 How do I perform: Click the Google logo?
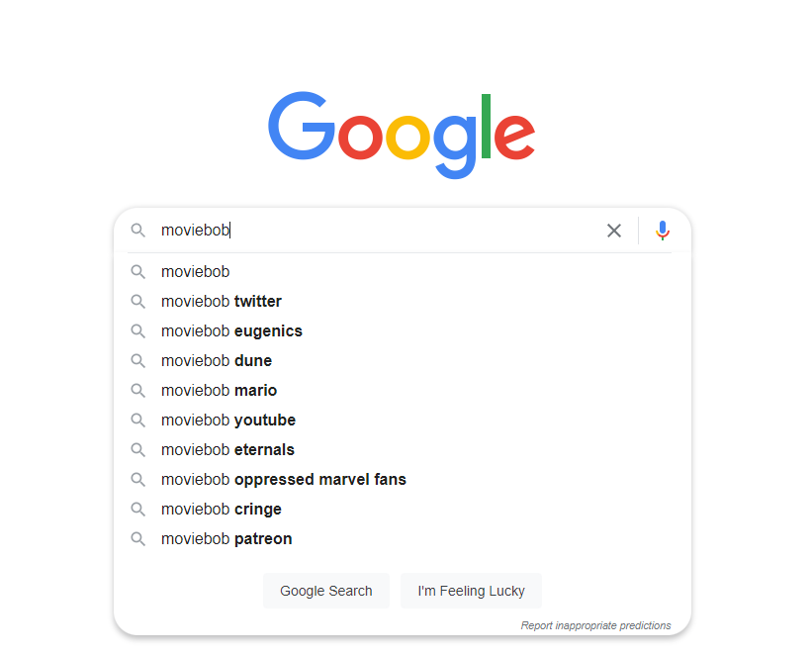[402, 135]
